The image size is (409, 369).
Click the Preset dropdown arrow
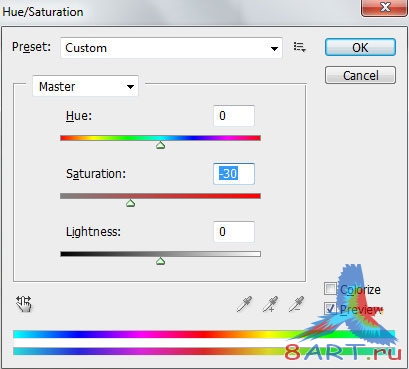(x=274, y=49)
